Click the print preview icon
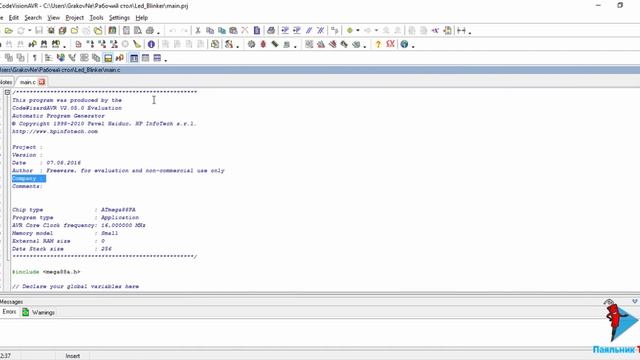640x360 pixels. [x=138, y=31]
